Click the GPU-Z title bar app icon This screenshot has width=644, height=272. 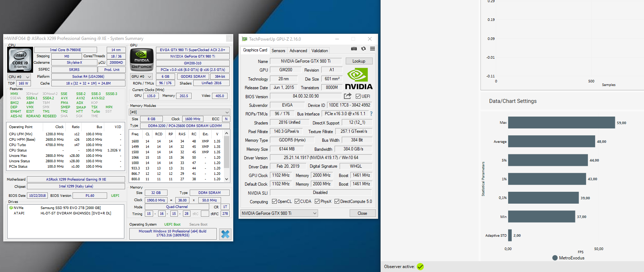point(245,39)
